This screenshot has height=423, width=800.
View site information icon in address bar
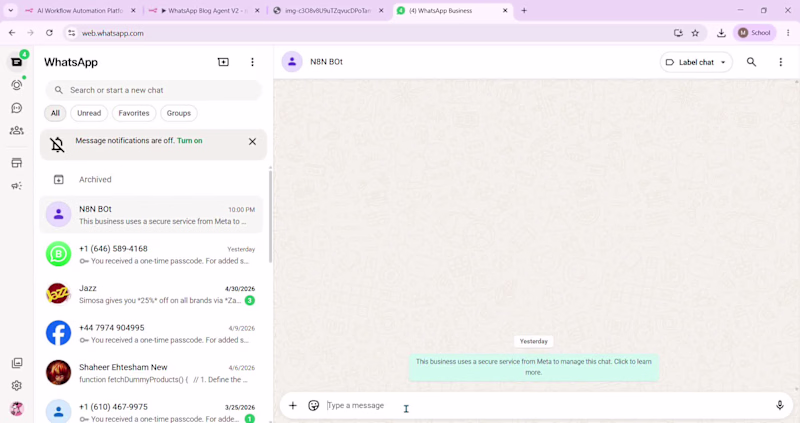pyautogui.click(x=71, y=33)
